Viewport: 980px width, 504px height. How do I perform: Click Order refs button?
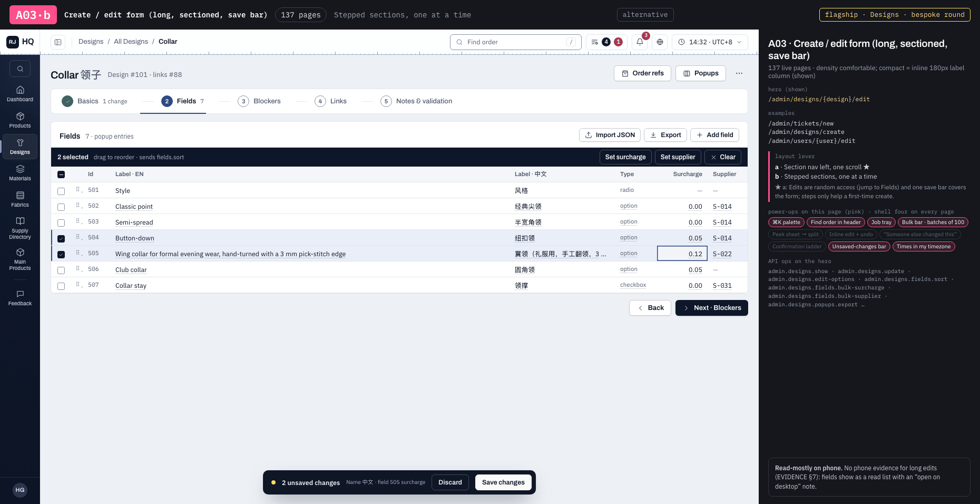(x=642, y=73)
